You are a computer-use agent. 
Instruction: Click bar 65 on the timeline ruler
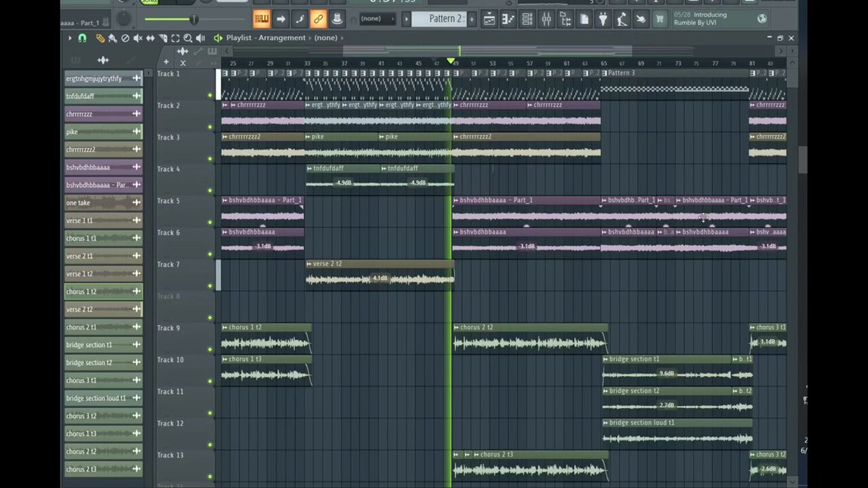[x=603, y=64]
